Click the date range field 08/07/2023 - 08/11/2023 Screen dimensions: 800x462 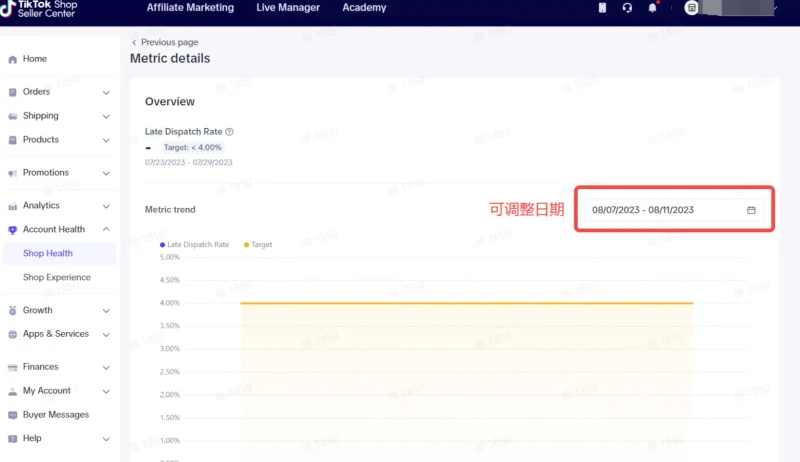click(x=673, y=210)
